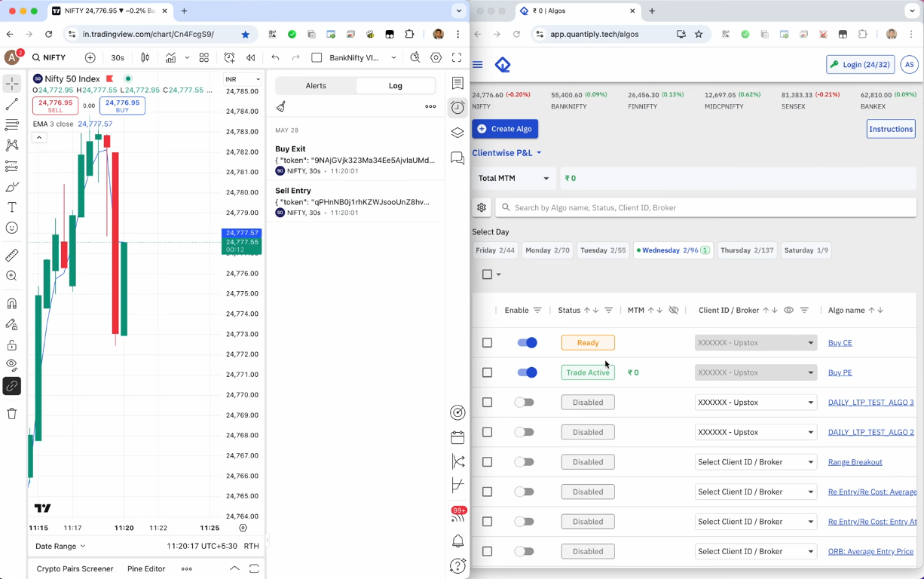924x579 pixels.
Task: Toggle fullscreen mode on chart
Action: pos(457,57)
